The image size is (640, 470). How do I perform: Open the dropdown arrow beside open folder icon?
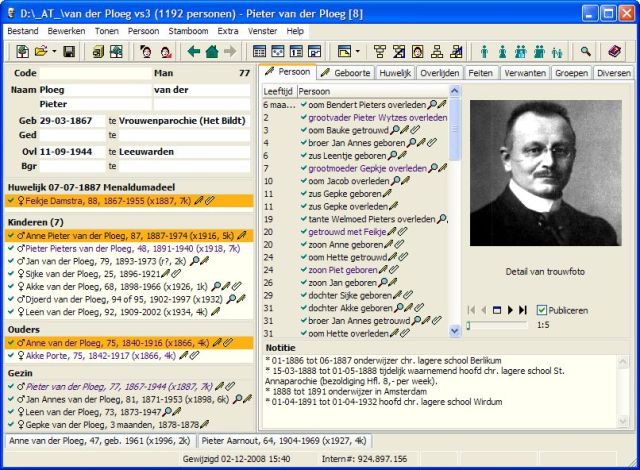[53, 51]
